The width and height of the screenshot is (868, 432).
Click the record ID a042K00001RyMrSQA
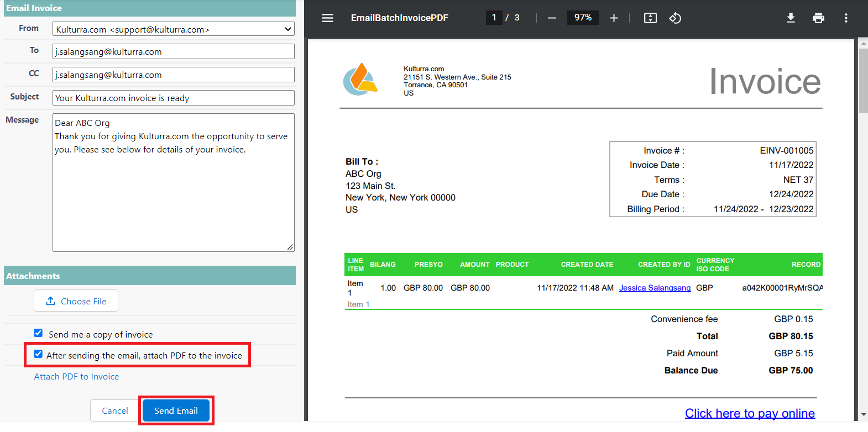point(782,288)
